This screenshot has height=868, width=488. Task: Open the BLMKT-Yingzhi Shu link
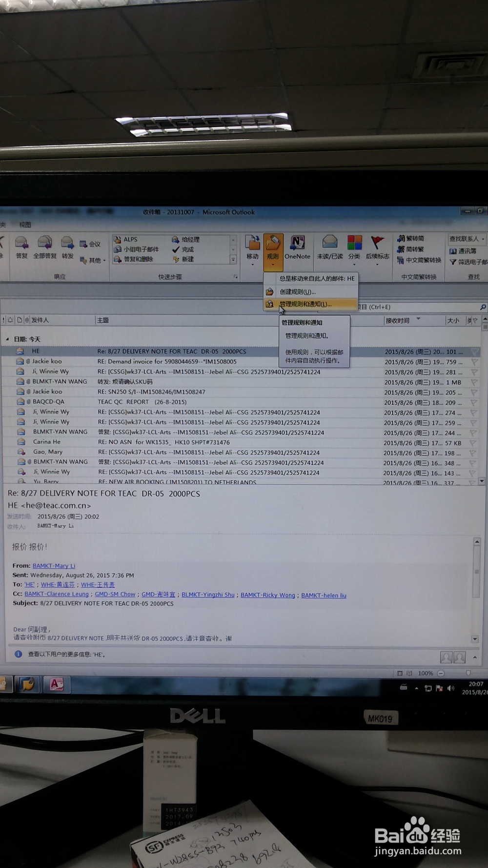pyautogui.click(x=208, y=595)
